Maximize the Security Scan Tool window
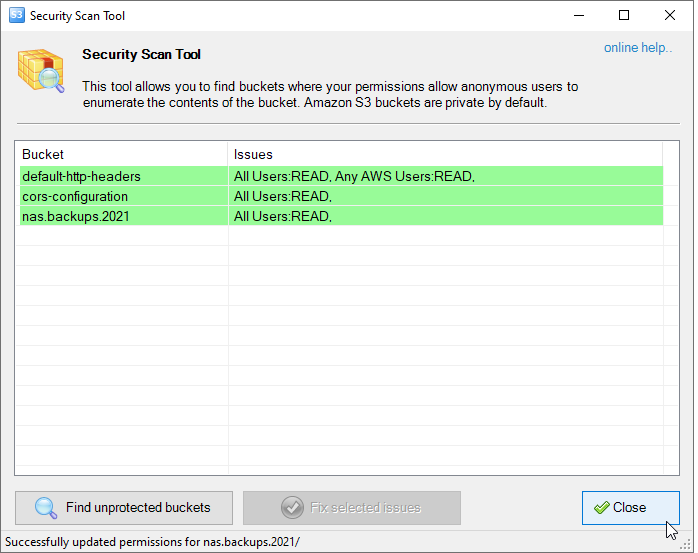This screenshot has width=698, height=553. point(624,16)
